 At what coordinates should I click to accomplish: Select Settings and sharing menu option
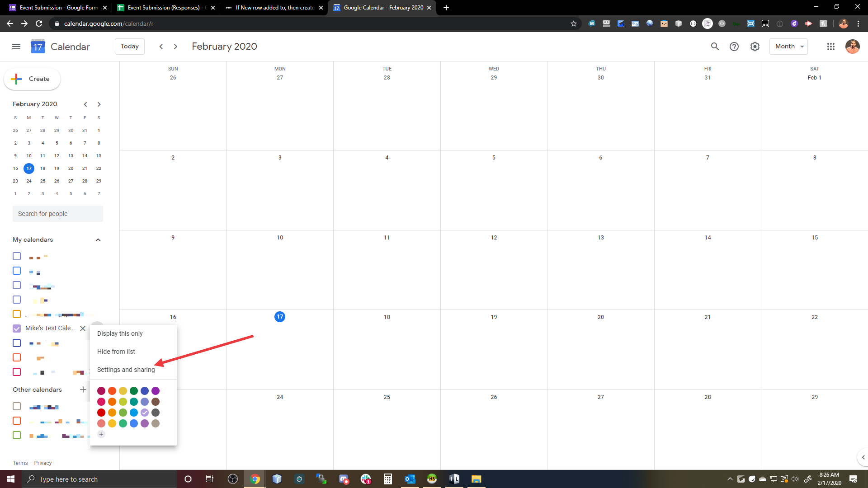pyautogui.click(x=125, y=370)
